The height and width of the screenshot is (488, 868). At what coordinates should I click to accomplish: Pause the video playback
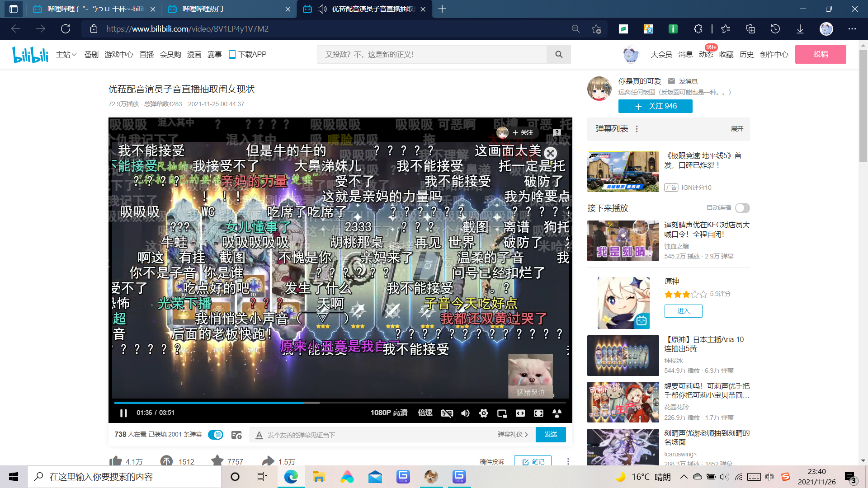[x=123, y=413]
